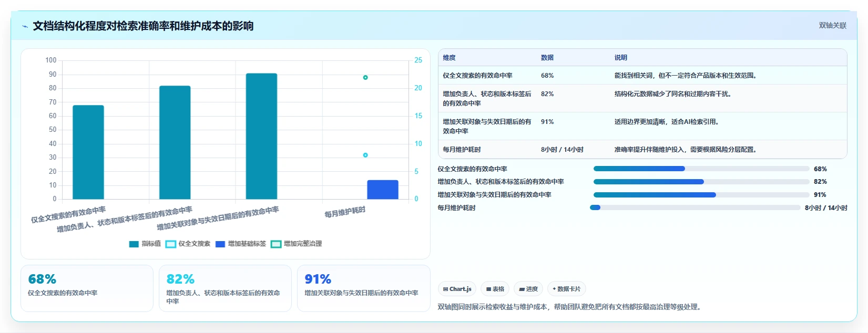868x333 pixels.
Task: Click the title 文档结构化程度对检索准确率和维护成本的影响
Action: click(x=143, y=26)
